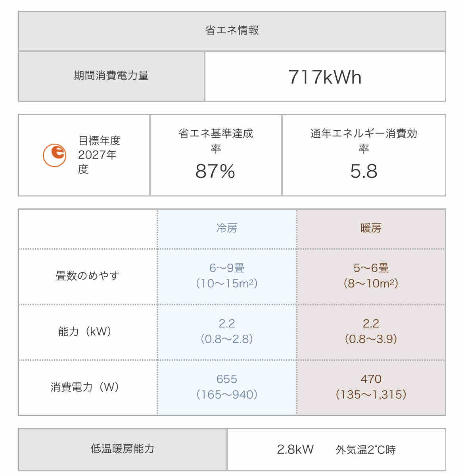Click the 5.8 efficiency value
Screen dimensions: 464x476
pyautogui.click(x=364, y=171)
